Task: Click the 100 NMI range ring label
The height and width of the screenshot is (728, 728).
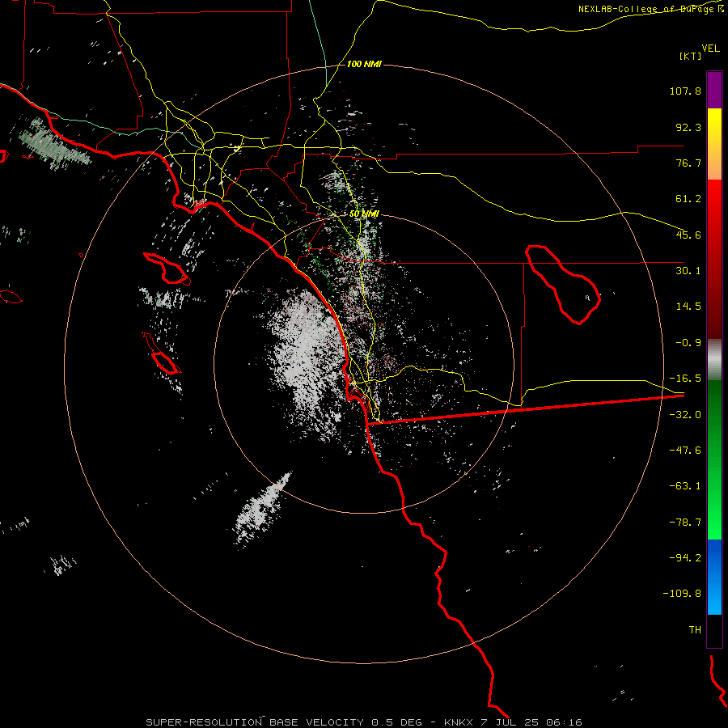Action: 364,64
